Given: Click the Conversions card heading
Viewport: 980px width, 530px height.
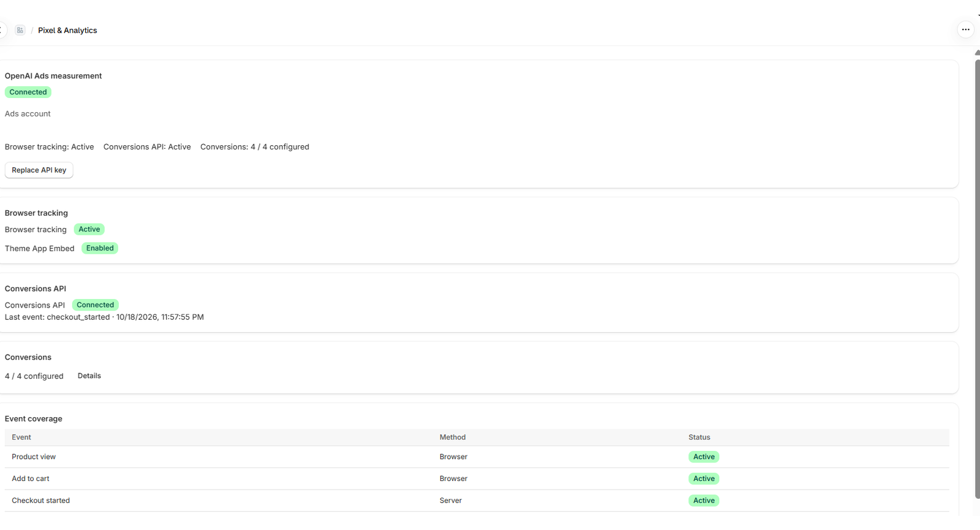Looking at the screenshot, I should (x=28, y=357).
